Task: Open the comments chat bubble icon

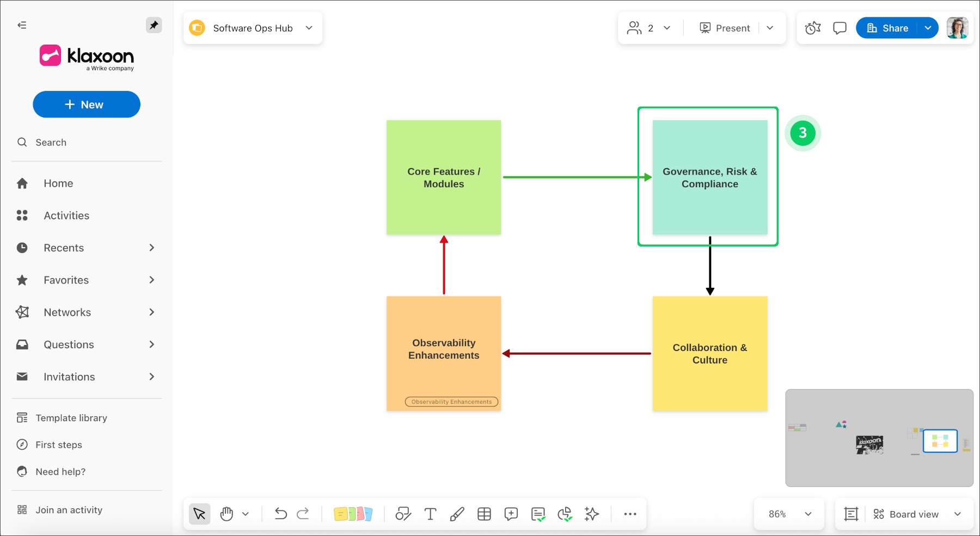Action: (840, 28)
